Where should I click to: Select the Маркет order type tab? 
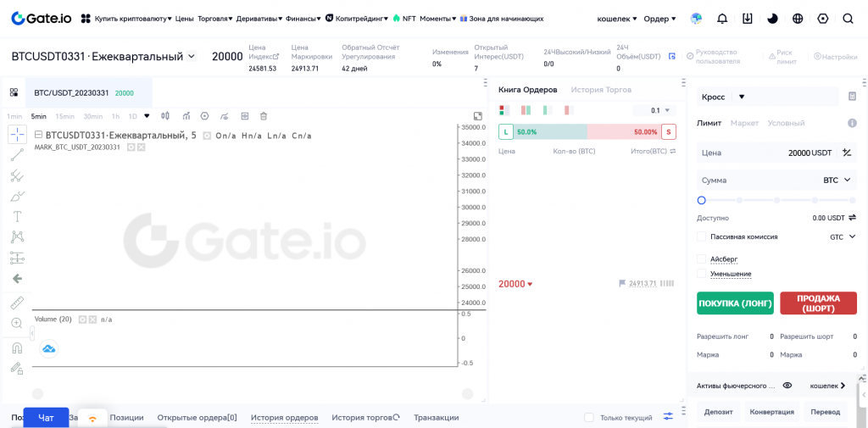point(744,124)
